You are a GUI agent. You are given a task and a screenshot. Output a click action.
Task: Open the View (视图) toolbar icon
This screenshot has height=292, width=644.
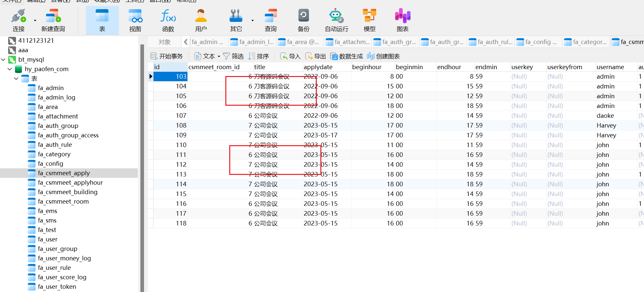pyautogui.click(x=135, y=16)
